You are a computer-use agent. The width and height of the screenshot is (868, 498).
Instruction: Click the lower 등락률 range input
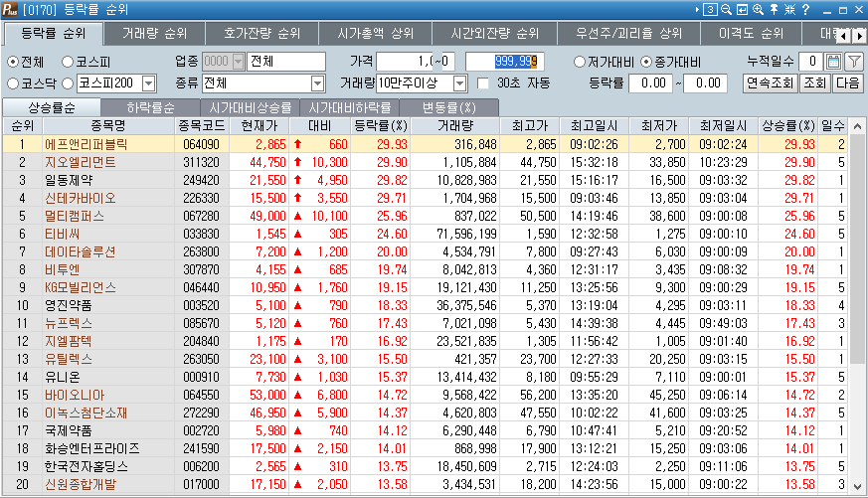pos(651,83)
